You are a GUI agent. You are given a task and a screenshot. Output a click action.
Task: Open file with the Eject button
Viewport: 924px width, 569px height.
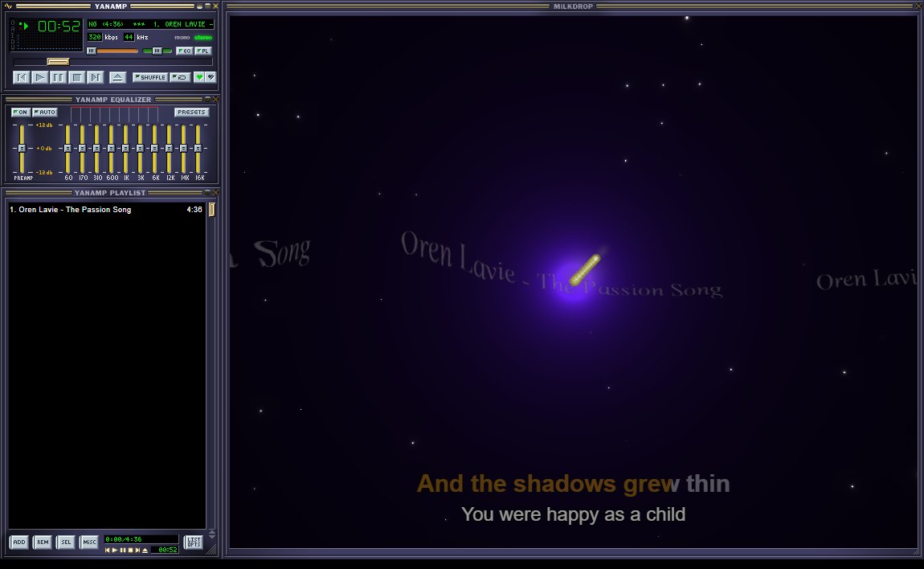[117, 77]
